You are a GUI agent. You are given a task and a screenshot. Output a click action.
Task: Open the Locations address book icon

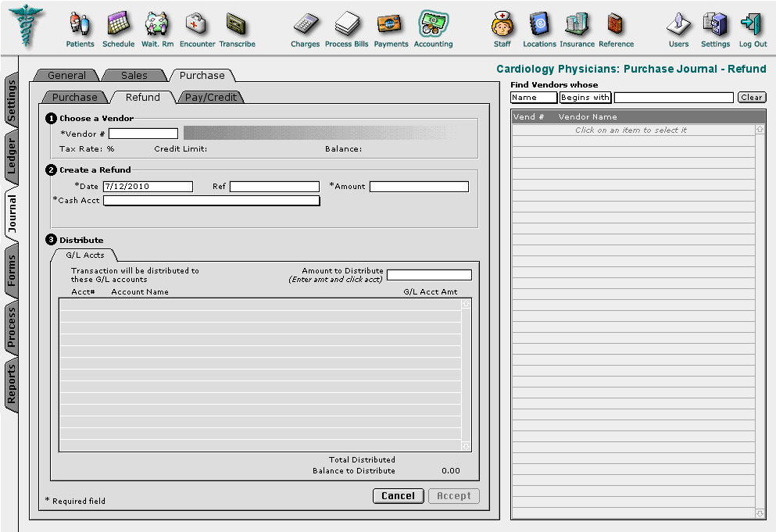click(x=539, y=23)
